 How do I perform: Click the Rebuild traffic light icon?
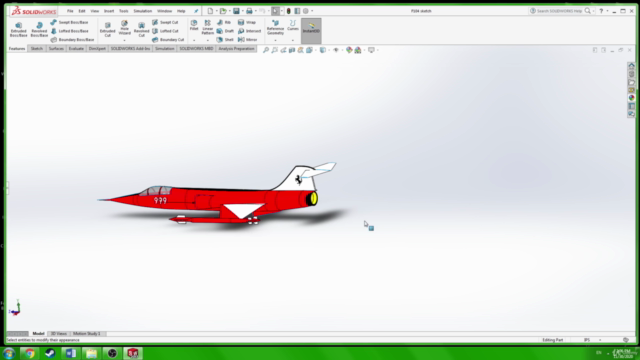click(289, 11)
